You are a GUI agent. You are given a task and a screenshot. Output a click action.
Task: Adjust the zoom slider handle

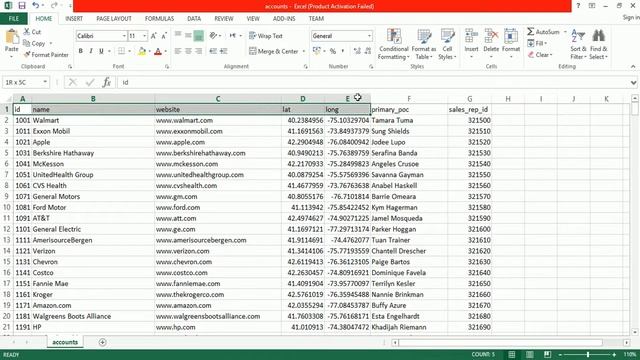(x=588, y=354)
